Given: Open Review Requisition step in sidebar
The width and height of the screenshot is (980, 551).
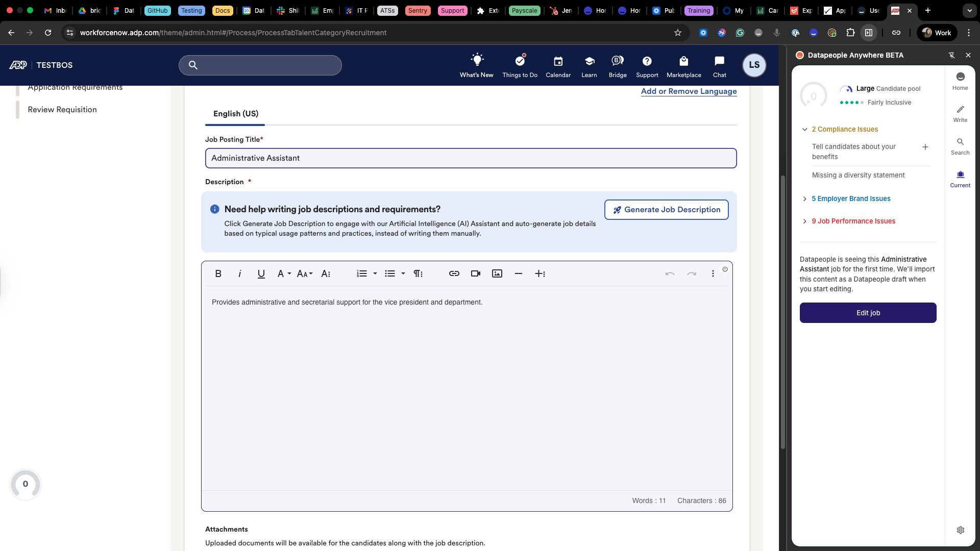Looking at the screenshot, I should [x=62, y=110].
